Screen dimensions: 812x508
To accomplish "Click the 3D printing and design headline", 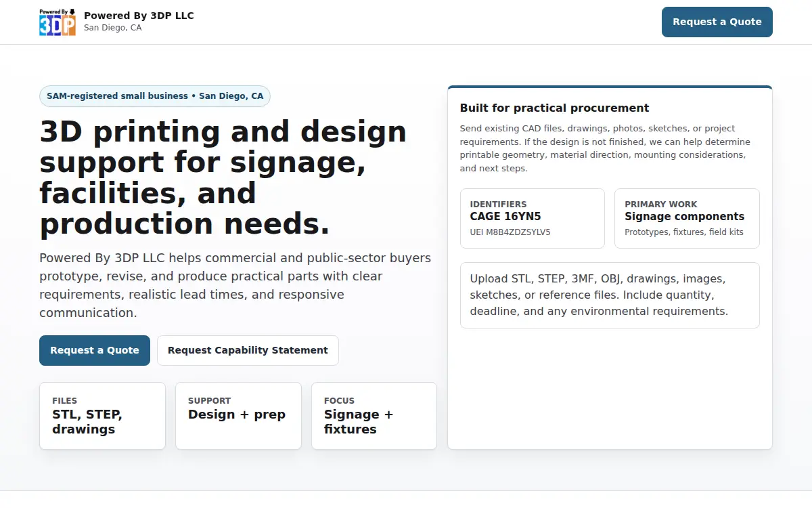I will pyautogui.click(x=223, y=177).
